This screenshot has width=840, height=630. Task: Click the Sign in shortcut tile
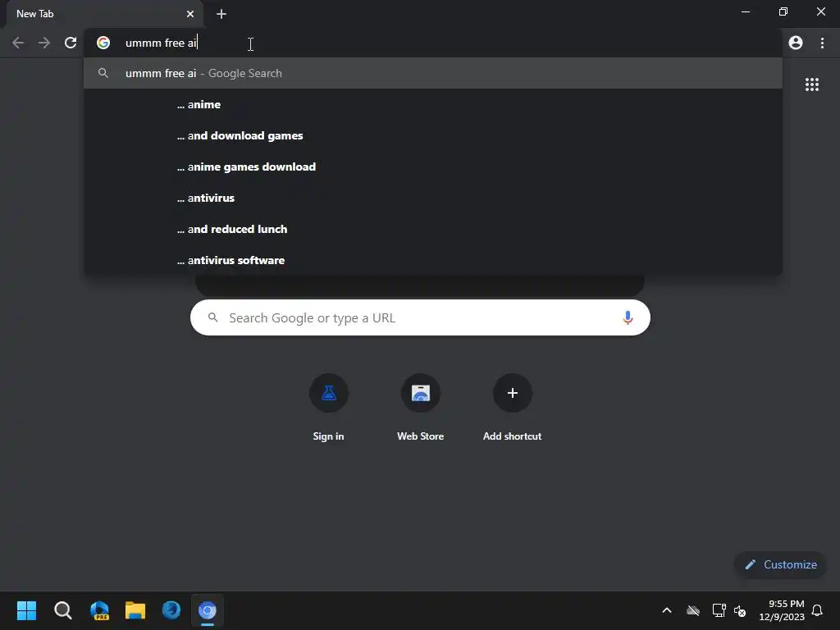click(328, 409)
